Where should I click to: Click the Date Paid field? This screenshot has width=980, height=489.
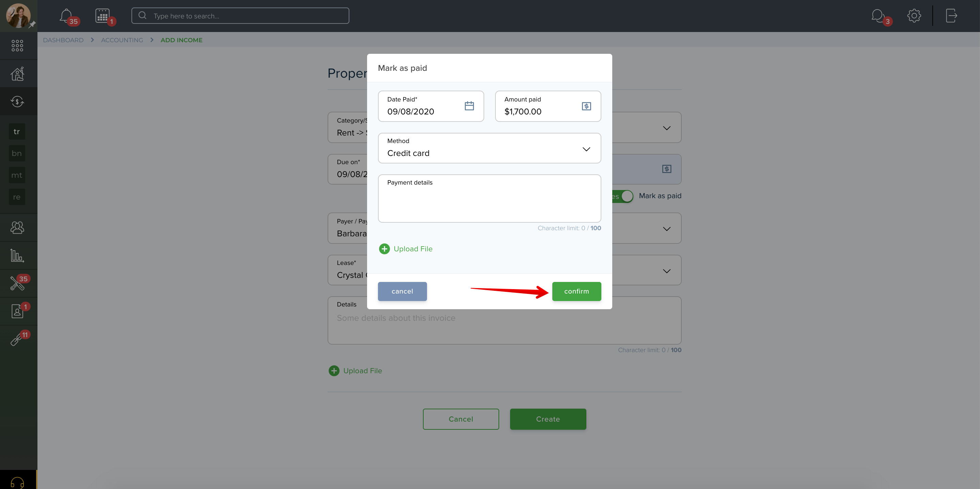click(x=431, y=106)
